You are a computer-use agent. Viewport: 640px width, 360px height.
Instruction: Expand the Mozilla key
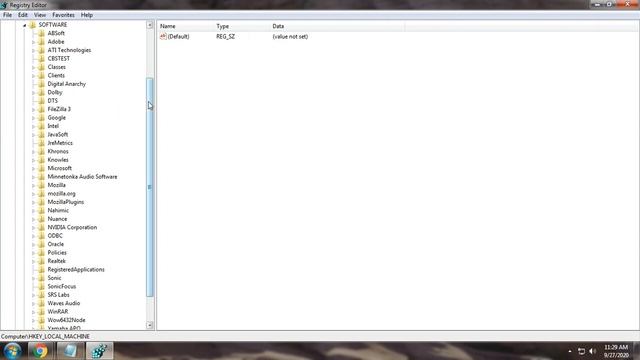point(33,185)
